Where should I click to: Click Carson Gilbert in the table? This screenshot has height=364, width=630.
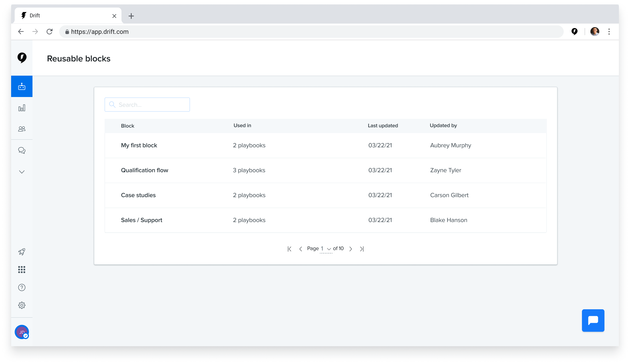(x=449, y=195)
